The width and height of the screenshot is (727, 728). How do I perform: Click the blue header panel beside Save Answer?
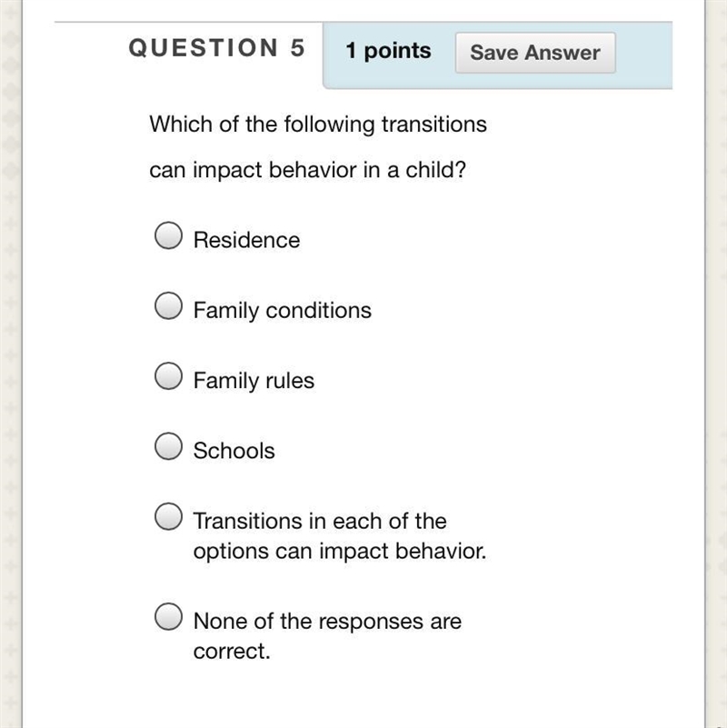643,55
